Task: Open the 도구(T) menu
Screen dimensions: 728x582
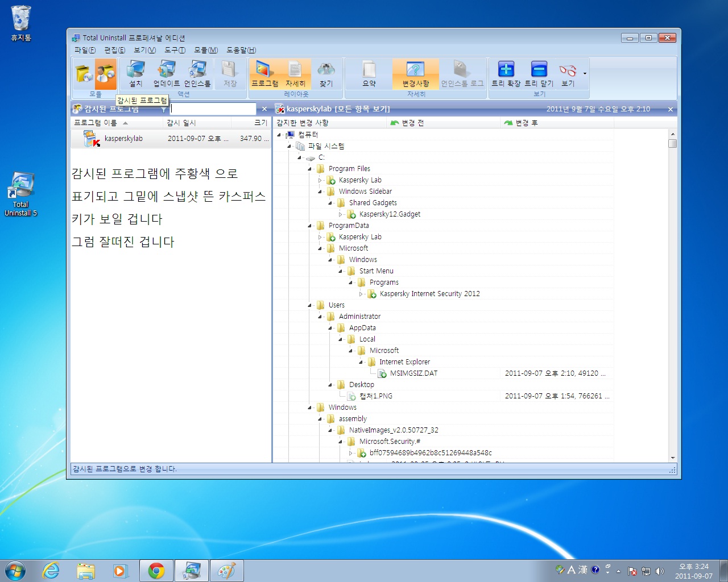Action: click(x=175, y=50)
